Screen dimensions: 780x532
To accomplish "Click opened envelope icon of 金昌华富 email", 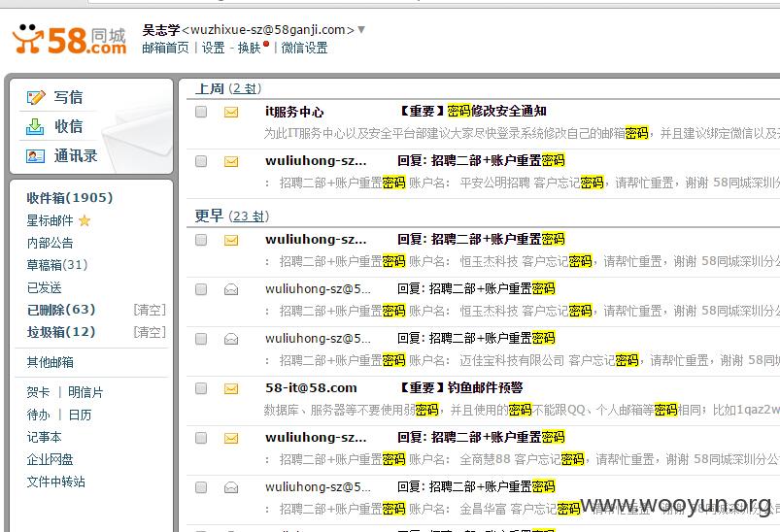I will click(231, 487).
